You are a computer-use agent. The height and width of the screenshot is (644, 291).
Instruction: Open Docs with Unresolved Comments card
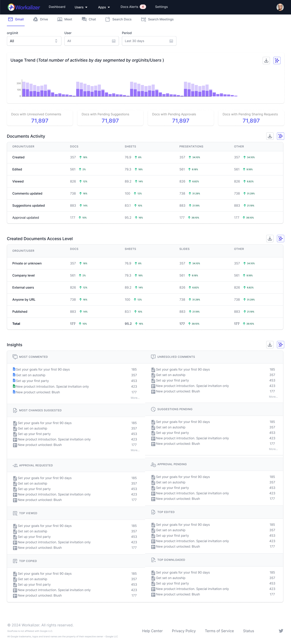pyautogui.click(x=40, y=118)
